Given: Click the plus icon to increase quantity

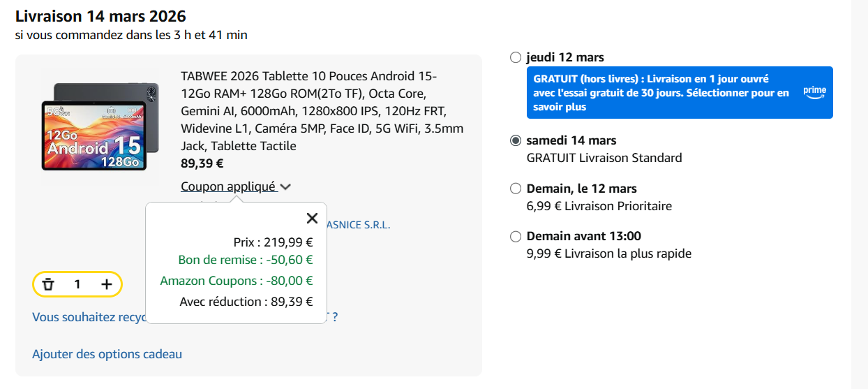Looking at the screenshot, I should pyautogui.click(x=106, y=284).
